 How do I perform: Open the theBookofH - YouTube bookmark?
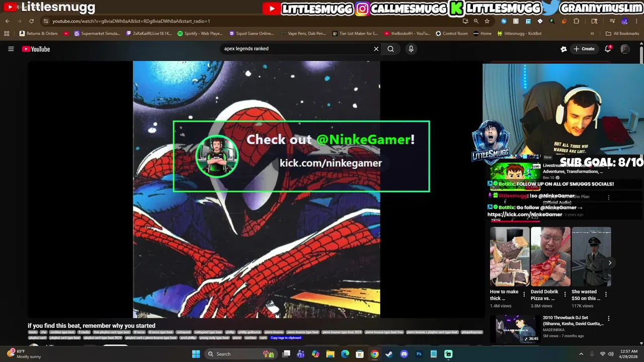click(x=407, y=34)
